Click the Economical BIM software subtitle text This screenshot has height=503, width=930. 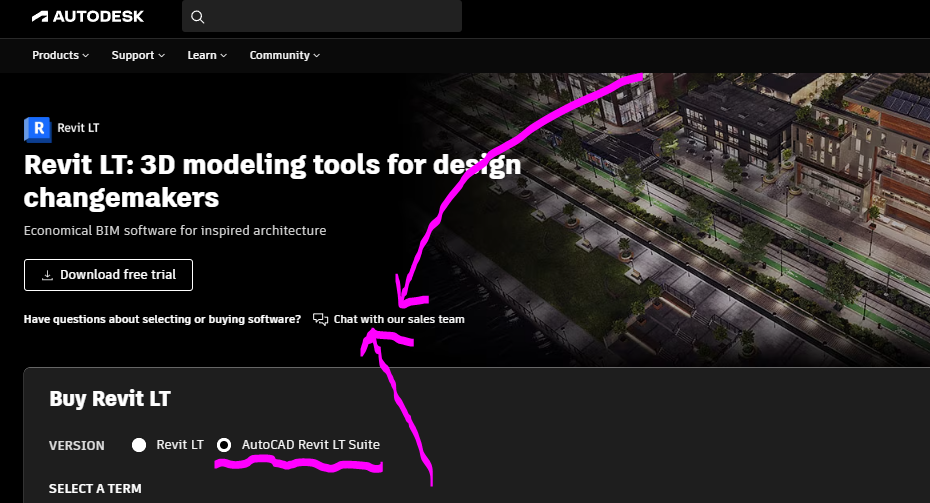tap(175, 231)
